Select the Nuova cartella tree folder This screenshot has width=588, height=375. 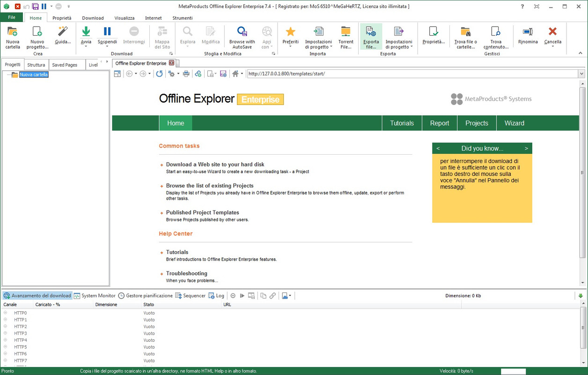(34, 75)
